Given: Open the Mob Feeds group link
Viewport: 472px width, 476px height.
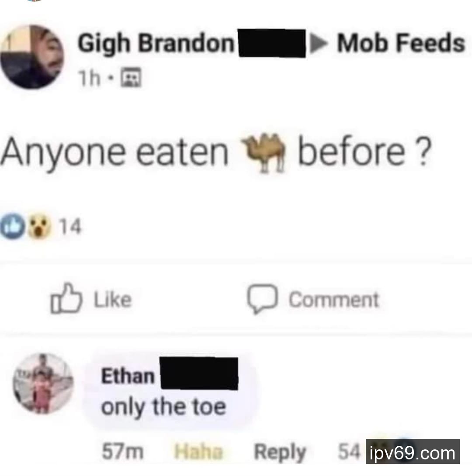Looking at the screenshot, I should coord(401,43).
